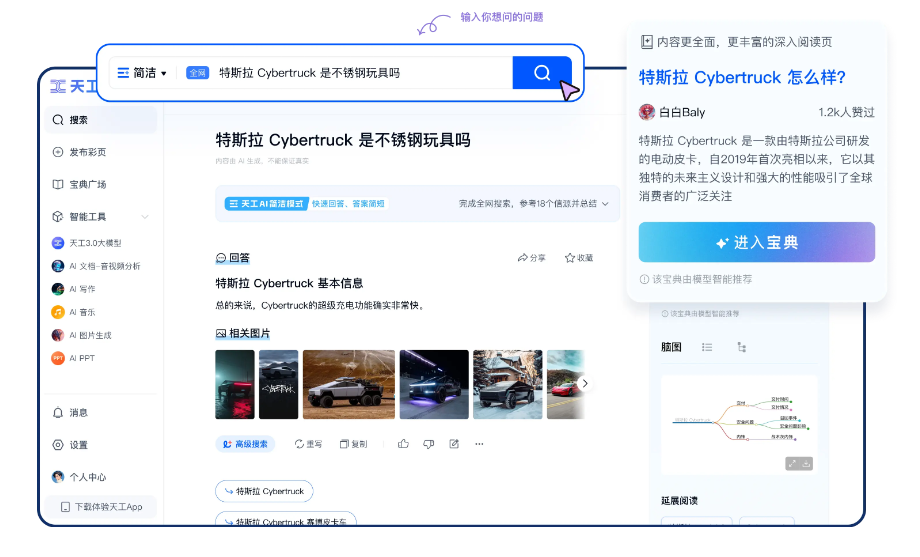
Task: Click 复制 to copy the answer
Action: click(353, 444)
